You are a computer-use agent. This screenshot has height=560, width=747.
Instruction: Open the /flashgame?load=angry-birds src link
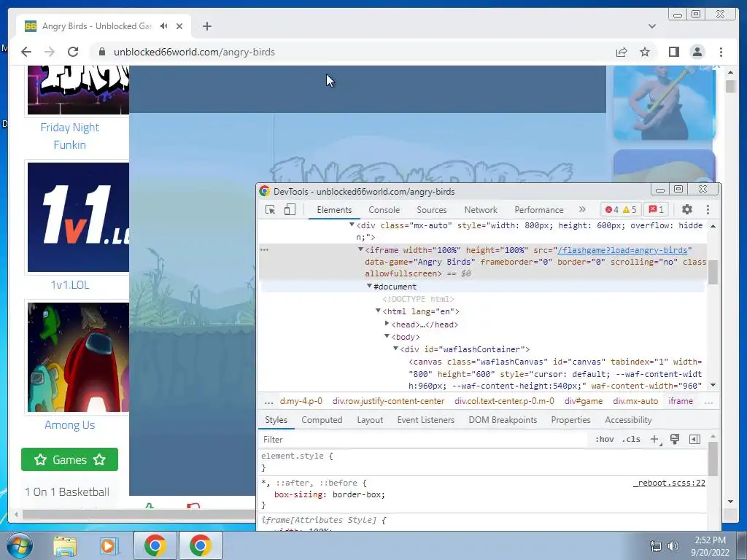click(623, 250)
